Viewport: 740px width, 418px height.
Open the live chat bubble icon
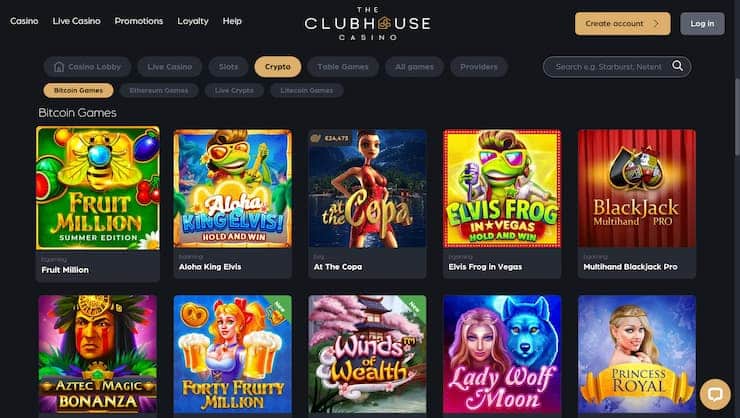tap(715, 394)
